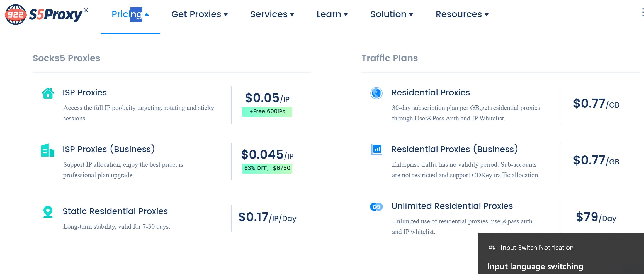This screenshot has height=274, width=644.
Task: Click the green house ISP Proxies icon
Action: pyautogui.click(x=48, y=93)
